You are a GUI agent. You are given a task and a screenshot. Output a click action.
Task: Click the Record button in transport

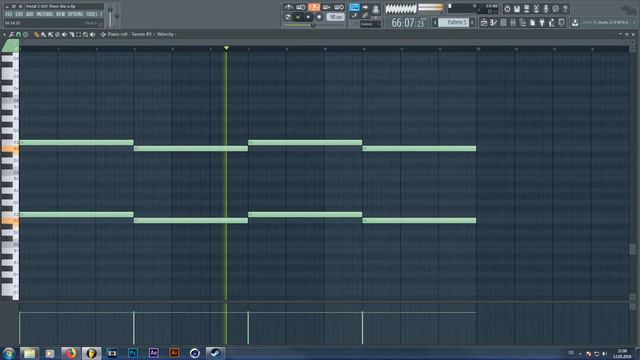pyautogui.click(x=319, y=17)
